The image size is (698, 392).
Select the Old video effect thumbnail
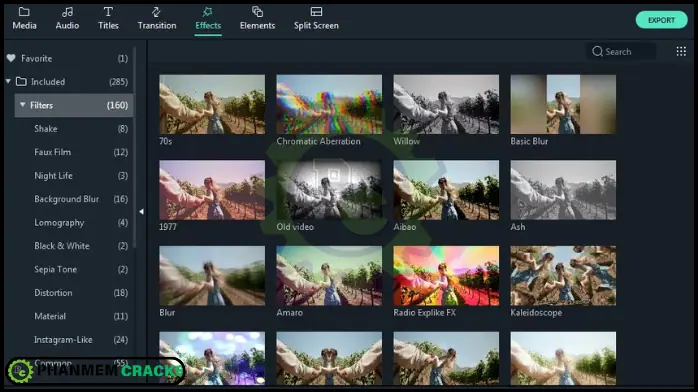click(x=329, y=190)
